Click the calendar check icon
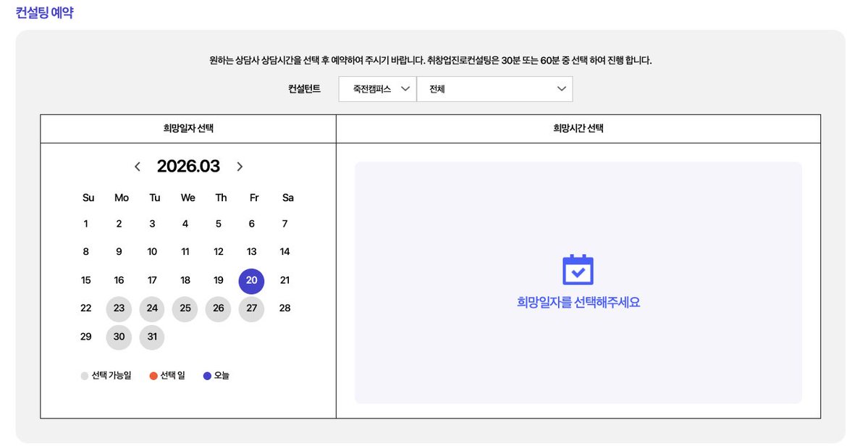This screenshot has height=446, width=868. pos(578,269)
